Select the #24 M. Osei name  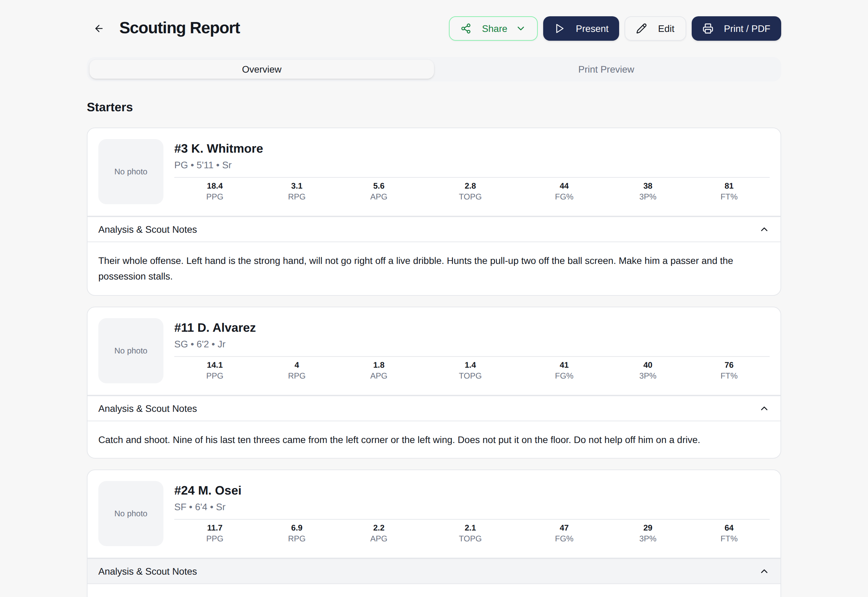[208, 490]
